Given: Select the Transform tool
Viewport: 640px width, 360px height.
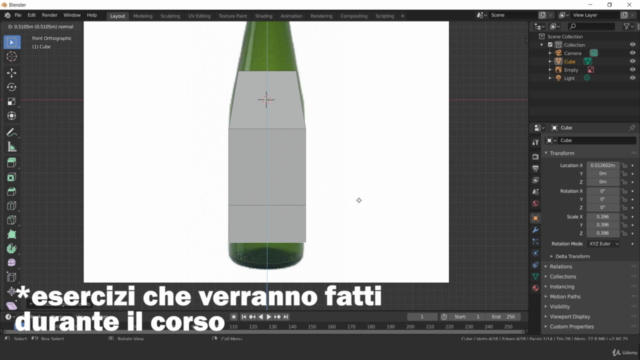Looking at the screenshot, I should (x=12, y=116).
